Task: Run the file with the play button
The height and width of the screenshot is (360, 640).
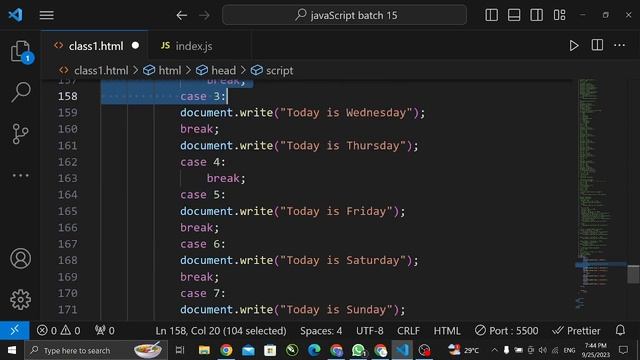Action: coord(574,45)
